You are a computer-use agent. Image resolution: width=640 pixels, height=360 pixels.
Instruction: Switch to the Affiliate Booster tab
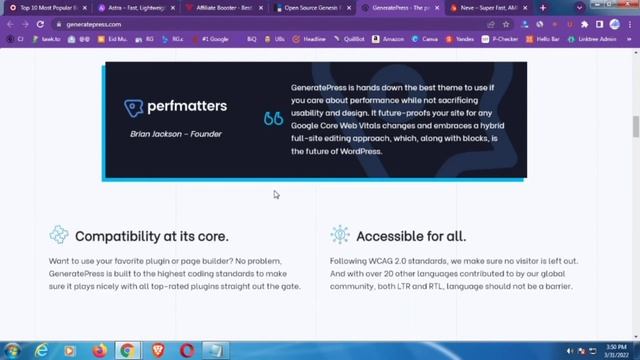[224, 8]
